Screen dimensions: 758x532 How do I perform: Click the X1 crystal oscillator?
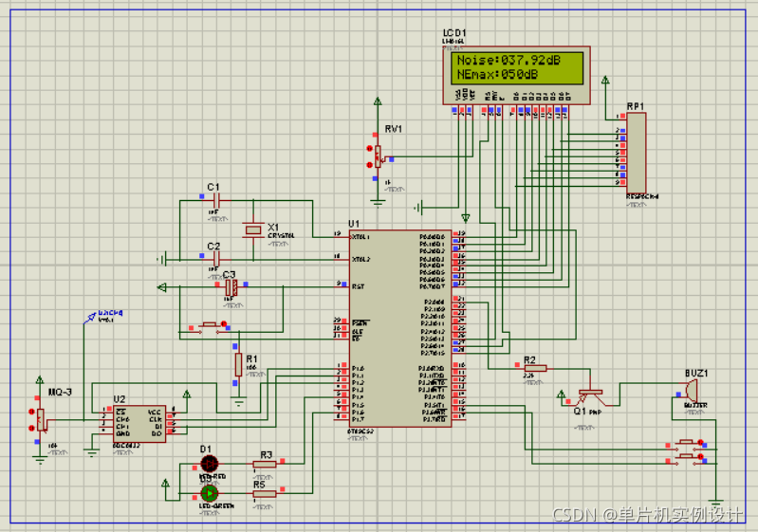[x=252, y=229]
